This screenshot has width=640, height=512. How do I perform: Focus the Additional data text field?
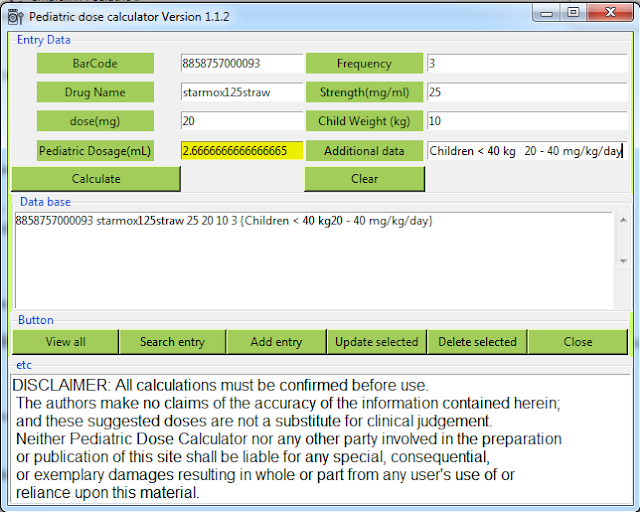[527, 151]
